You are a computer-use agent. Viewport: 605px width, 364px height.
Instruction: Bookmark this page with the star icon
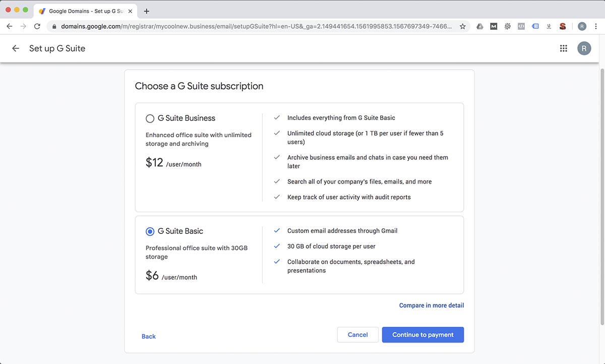point(463,26)
